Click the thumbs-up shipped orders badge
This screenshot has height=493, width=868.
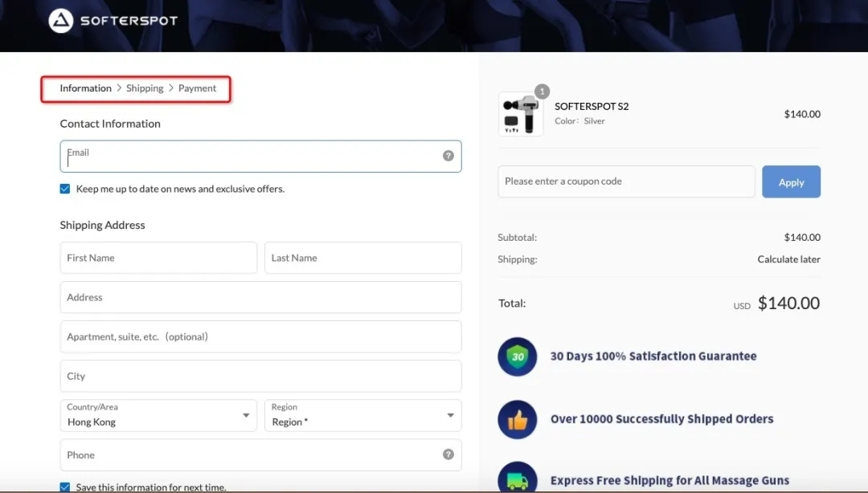517,419
